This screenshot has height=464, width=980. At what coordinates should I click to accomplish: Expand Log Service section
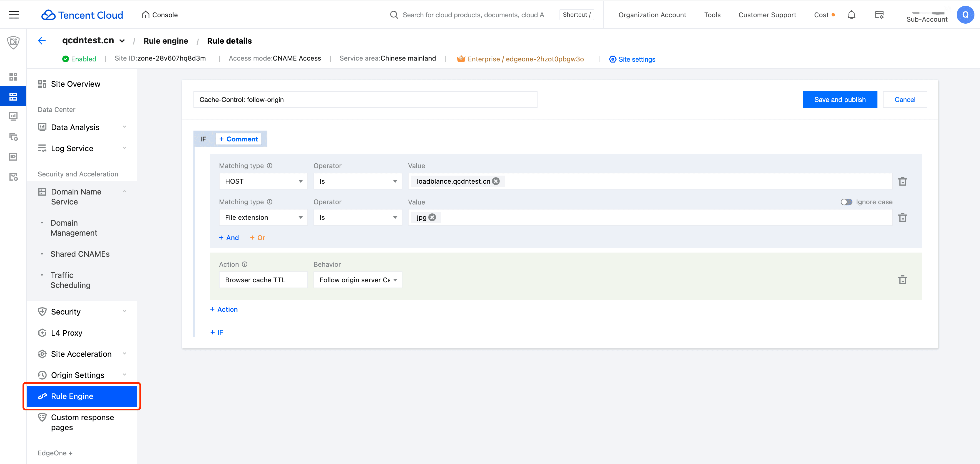[82, 148]
